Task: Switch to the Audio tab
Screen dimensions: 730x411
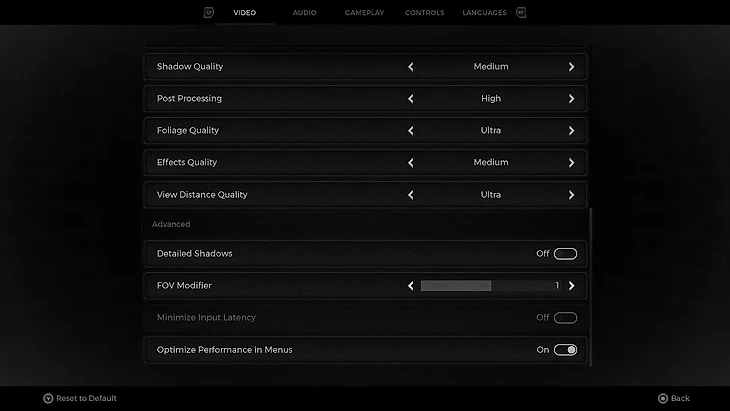Action: click(304, 13)
